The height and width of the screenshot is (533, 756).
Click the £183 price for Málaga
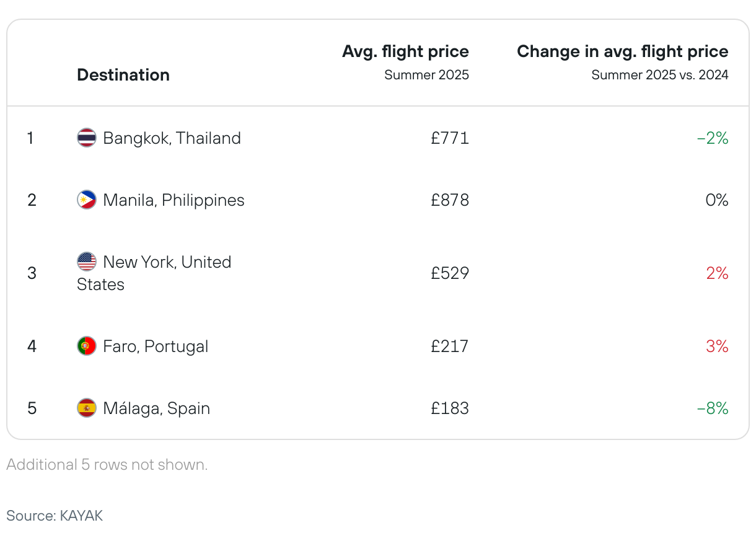450,408
